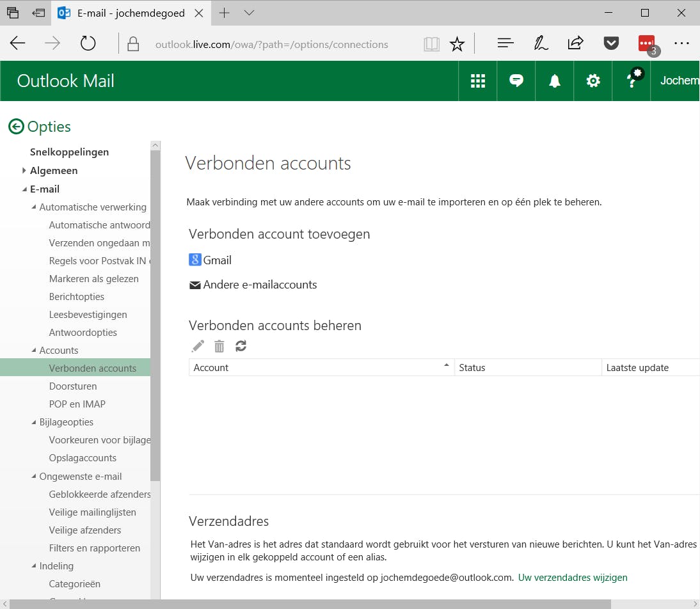The image size is (700, 609).
Task: Toggle reading view book icon
Action: pyautogui.click(x=431, y=43)
